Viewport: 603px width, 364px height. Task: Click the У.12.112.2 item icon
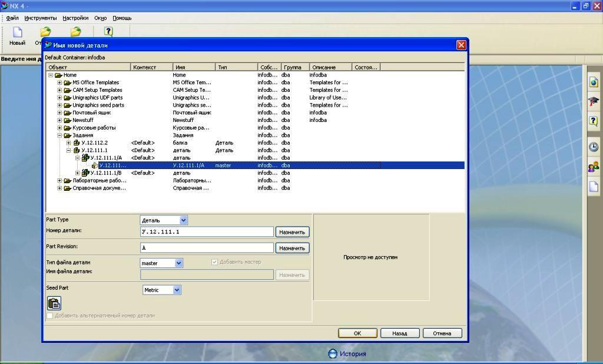[77, 143]
